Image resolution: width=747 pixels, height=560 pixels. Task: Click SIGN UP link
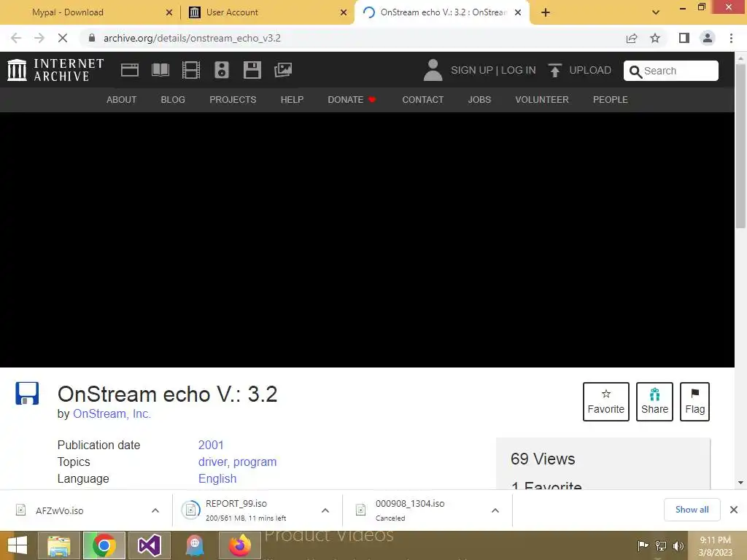pyautogui.click(x=472, y=70)
